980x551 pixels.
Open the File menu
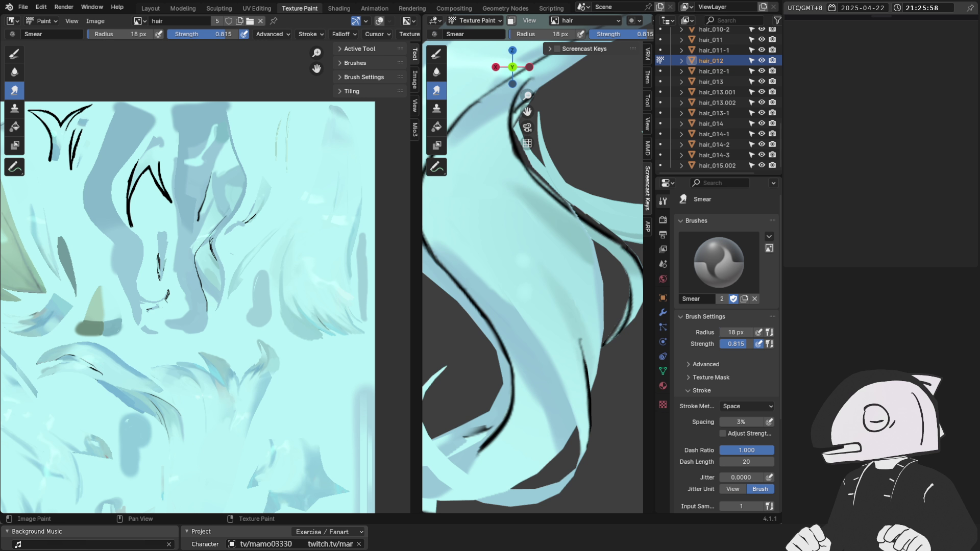(23, 7)
